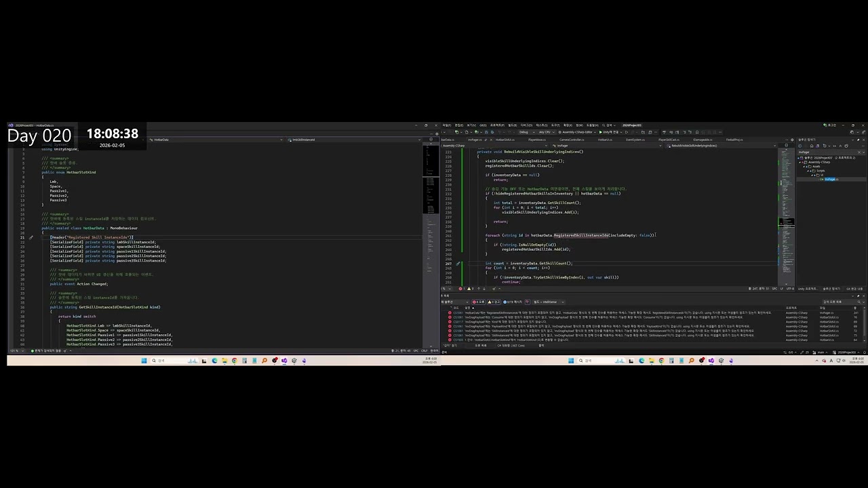This screenshot has width=868, height=488.
Task: Click the screwdriver quick-action icon at line 21
Action: point(31,238)
